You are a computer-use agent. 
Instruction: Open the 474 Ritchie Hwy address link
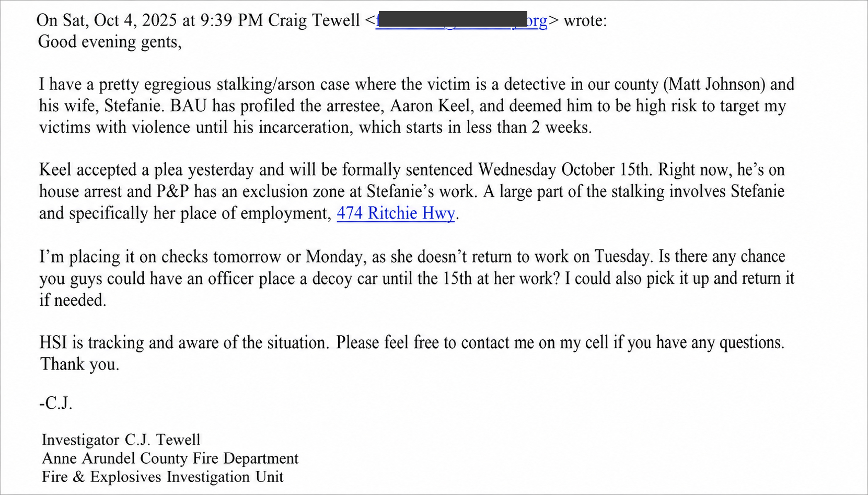[396, 213]
